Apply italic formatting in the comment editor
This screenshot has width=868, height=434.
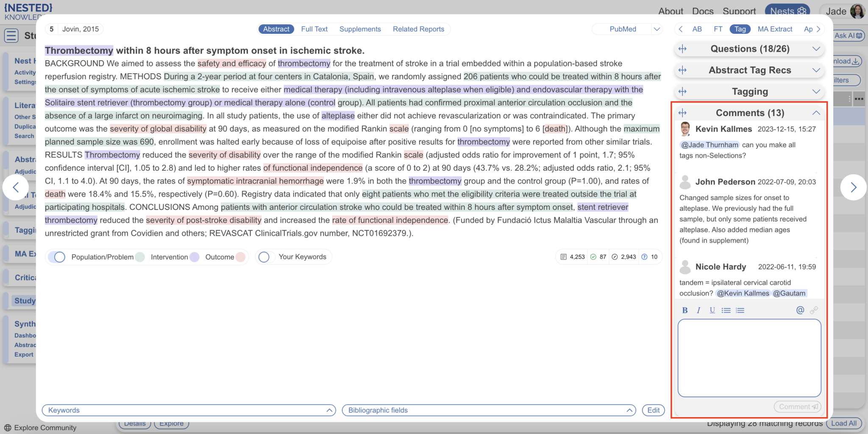pos(698,310)
